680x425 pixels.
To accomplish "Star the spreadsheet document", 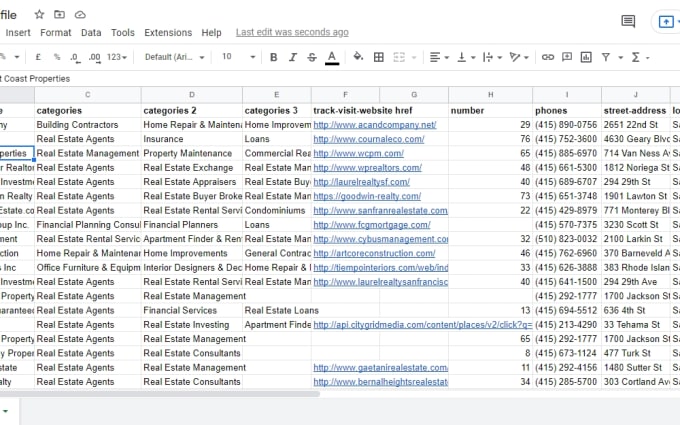I will 39,15.
